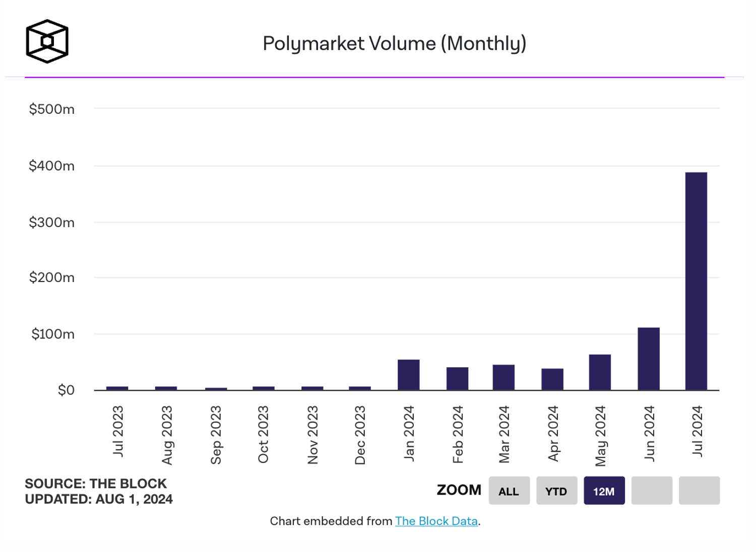
Task: Select the 12M zoom range button
Action: tap(604, 491)
